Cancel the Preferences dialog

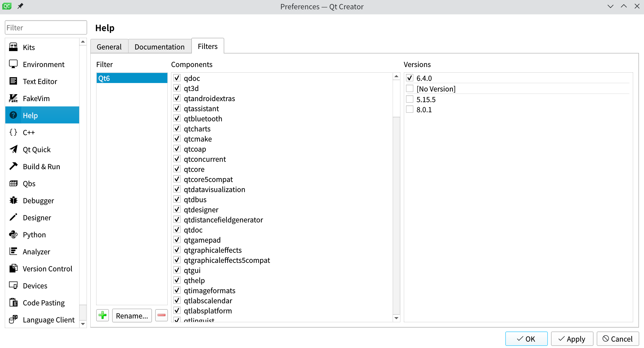point(618,339)
